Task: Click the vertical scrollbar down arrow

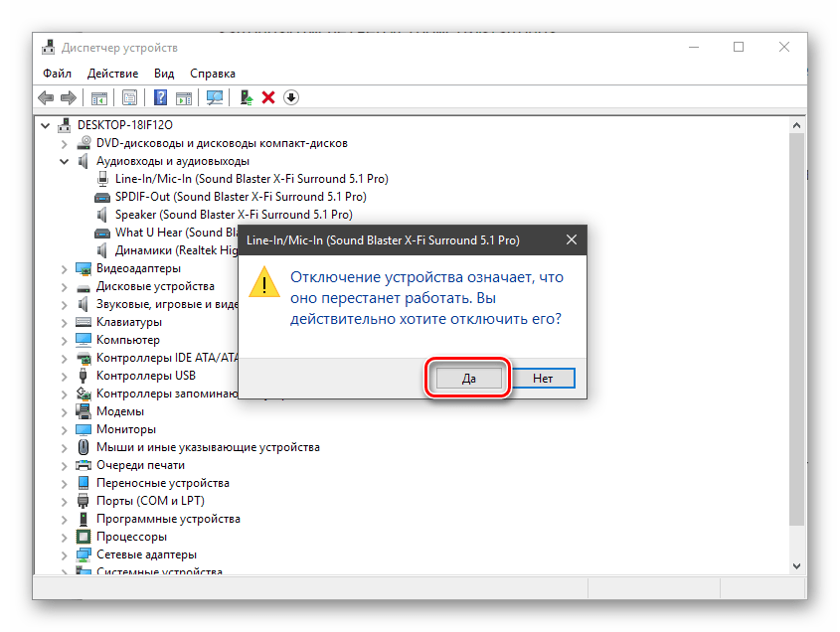Action: click(795, 563)
